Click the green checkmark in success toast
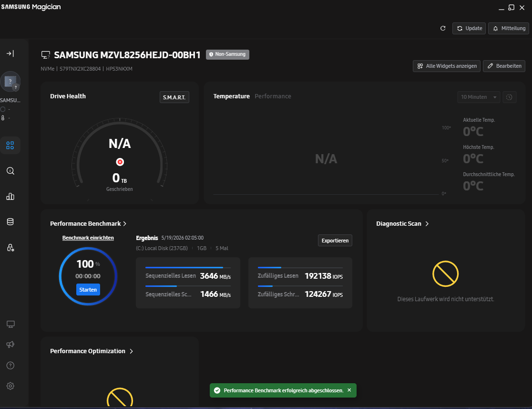 point(217,390)
